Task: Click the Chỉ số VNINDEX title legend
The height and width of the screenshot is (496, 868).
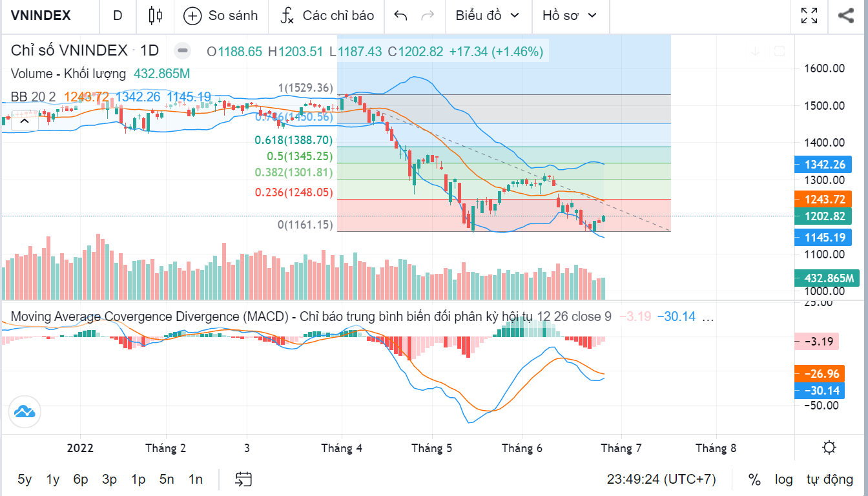Action: coord(85,51)
